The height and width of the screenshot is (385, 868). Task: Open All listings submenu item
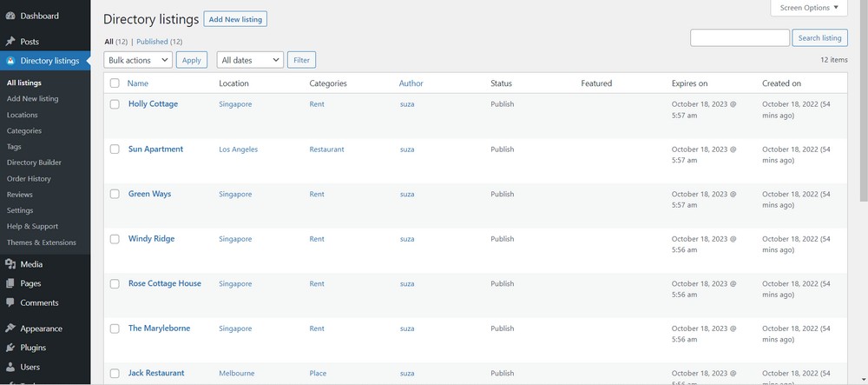point(23,83)
